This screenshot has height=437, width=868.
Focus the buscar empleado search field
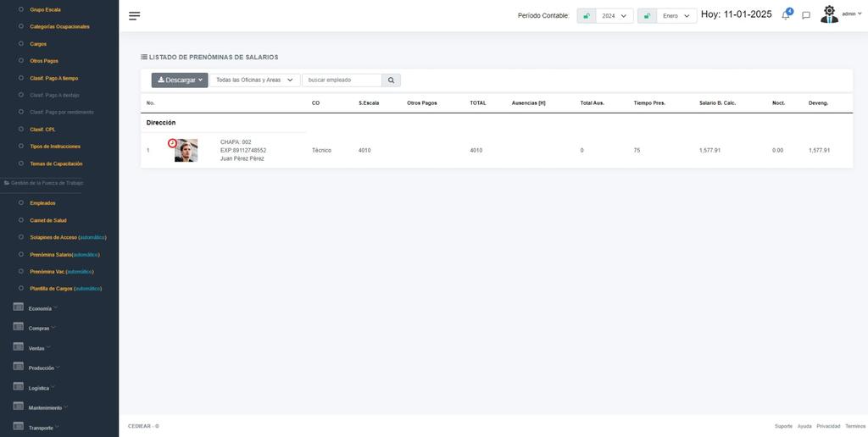[x=342, y=80]
